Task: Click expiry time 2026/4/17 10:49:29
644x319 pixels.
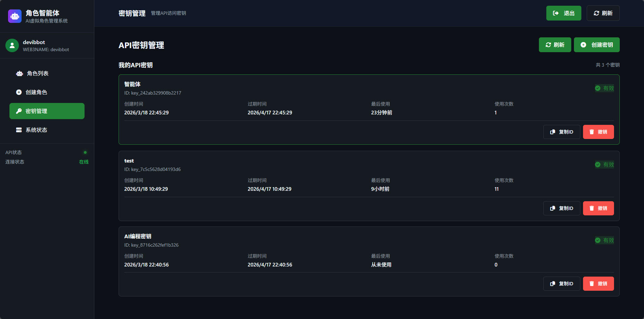Action: [x=269, y=189]
